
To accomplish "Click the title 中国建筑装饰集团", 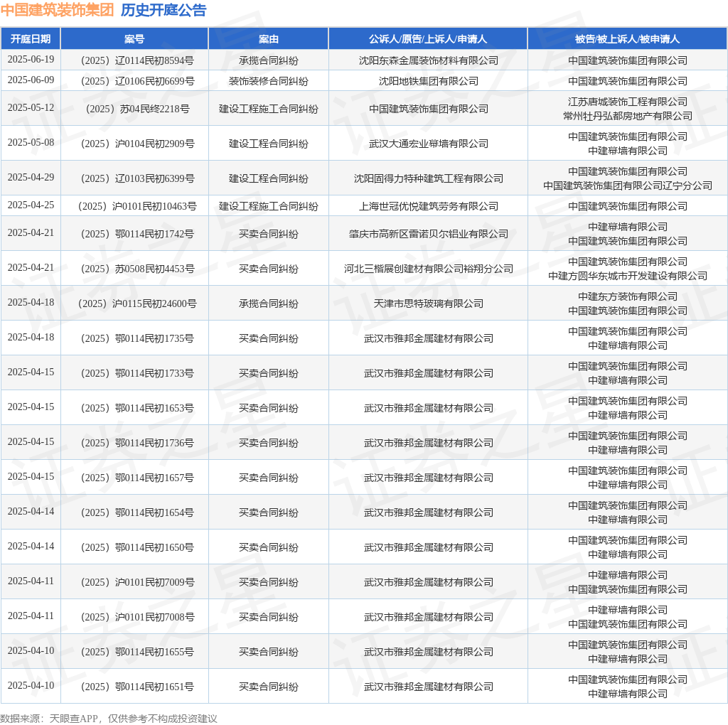I will (57, 10).
